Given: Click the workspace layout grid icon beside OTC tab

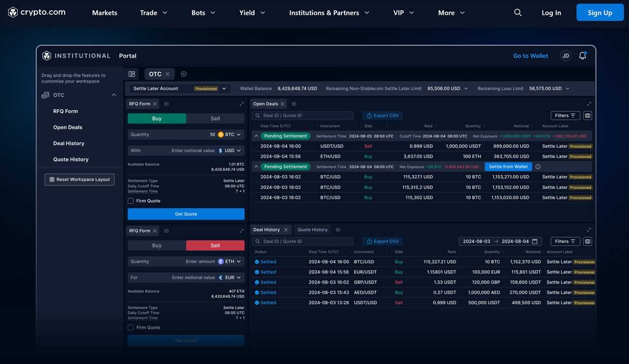Looking at the screenshot, I should pos(131,73).
